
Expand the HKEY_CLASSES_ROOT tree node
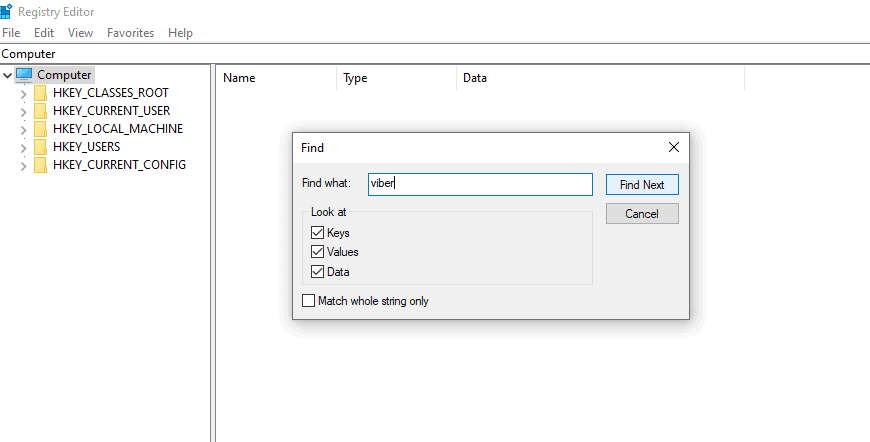[x=23, y=93]
